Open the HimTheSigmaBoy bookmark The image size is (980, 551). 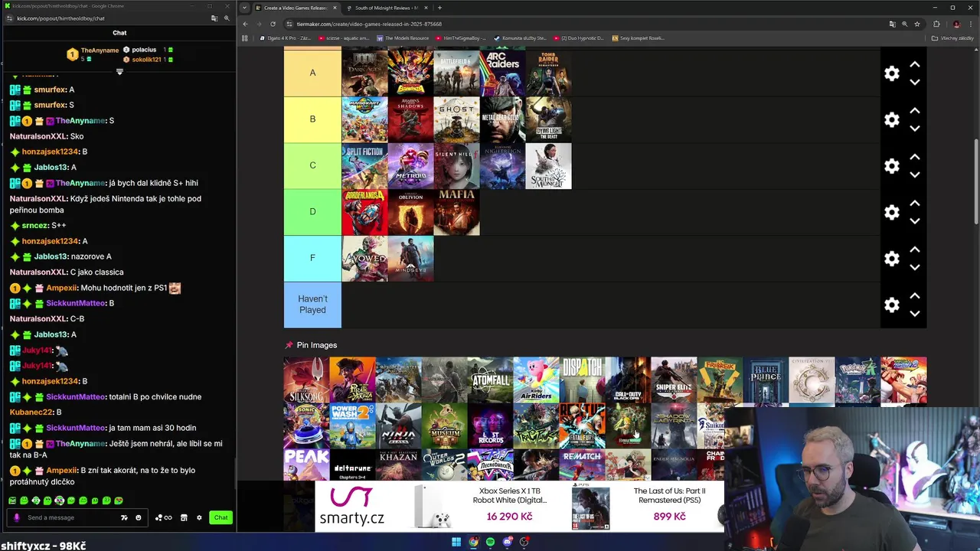(x=460, y=38)
